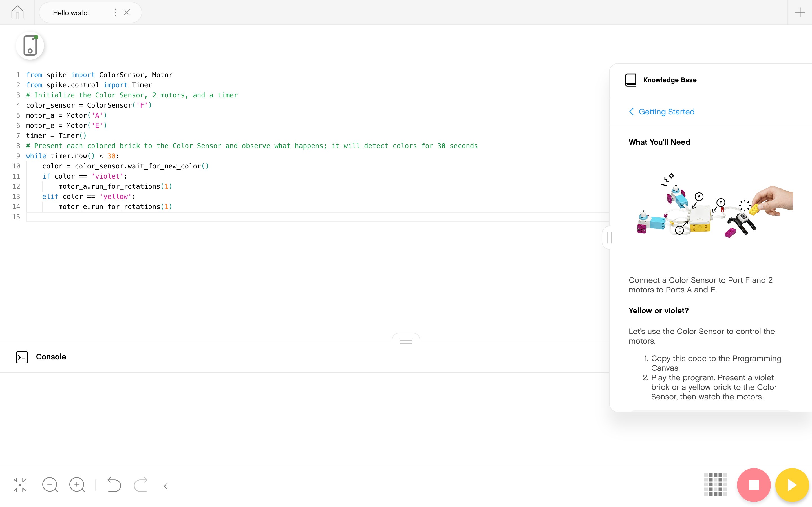Redo the last undone edit
This screenshot has width=812, height=507.
[x=141, y=485]
